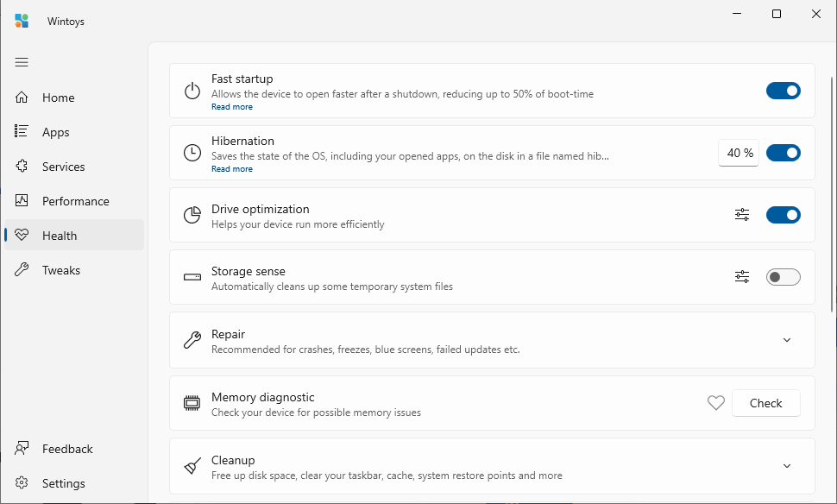Open Read more link under Fast startup
The width and height of the screenshot is (837, 504).
pyautogui.click(x=231, y=107)
